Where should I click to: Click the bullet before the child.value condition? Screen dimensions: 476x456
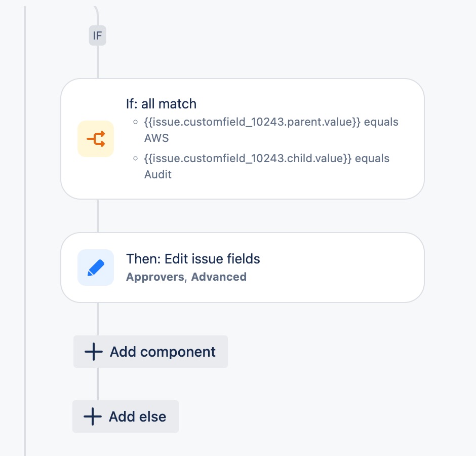[x=135, y=158]
